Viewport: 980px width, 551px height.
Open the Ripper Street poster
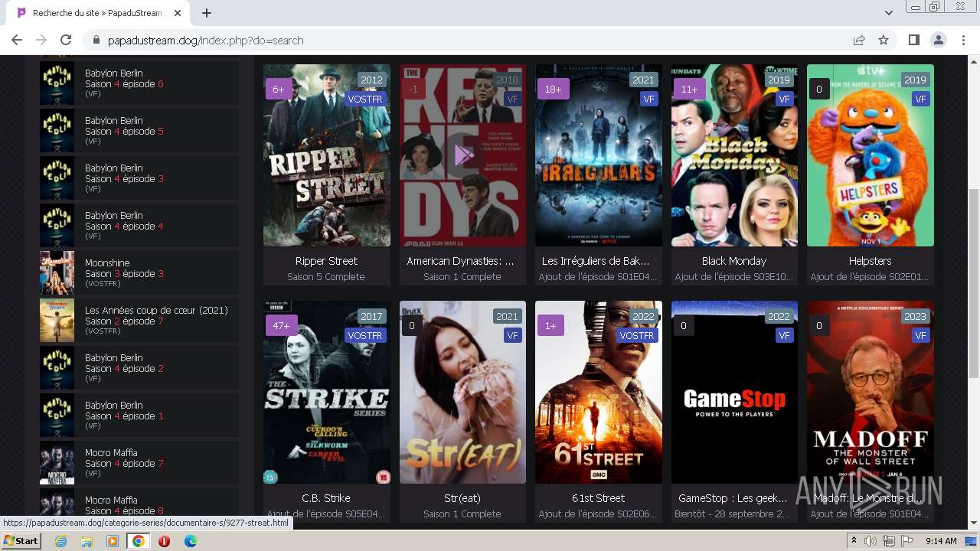327,155
